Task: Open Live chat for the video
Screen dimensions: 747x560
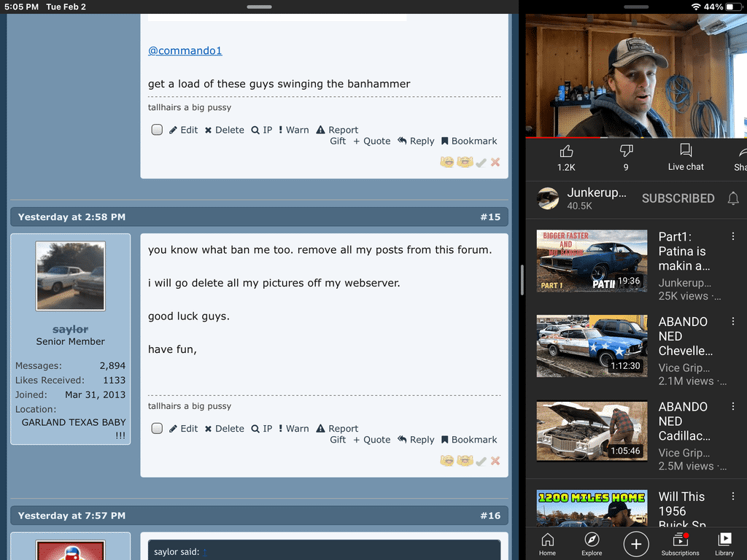Action: coord(686,157)
